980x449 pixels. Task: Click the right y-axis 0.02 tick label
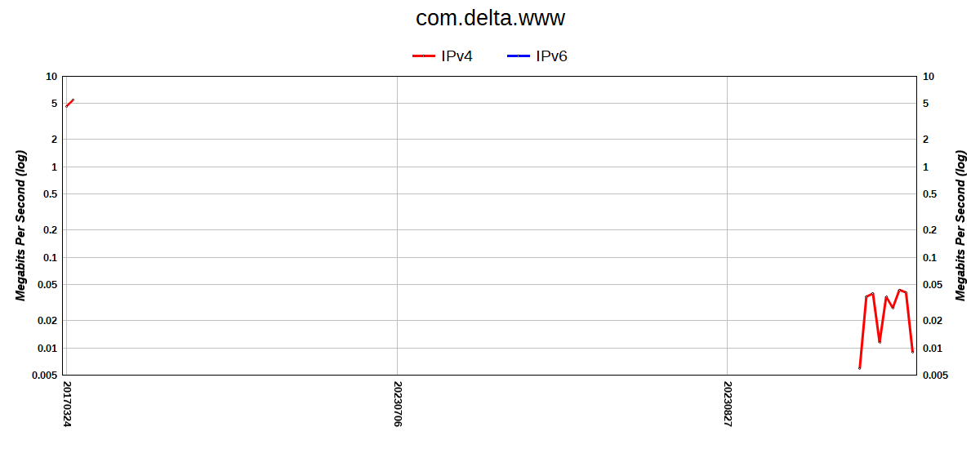(x=932, y=321)
